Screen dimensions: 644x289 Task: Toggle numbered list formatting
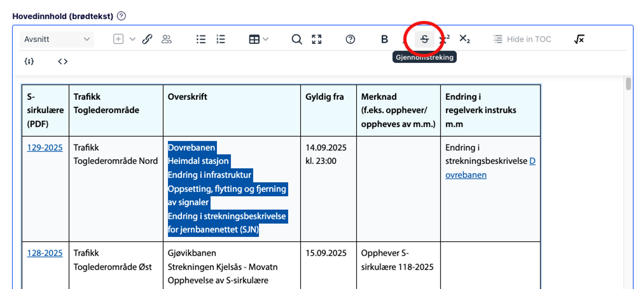221,39
